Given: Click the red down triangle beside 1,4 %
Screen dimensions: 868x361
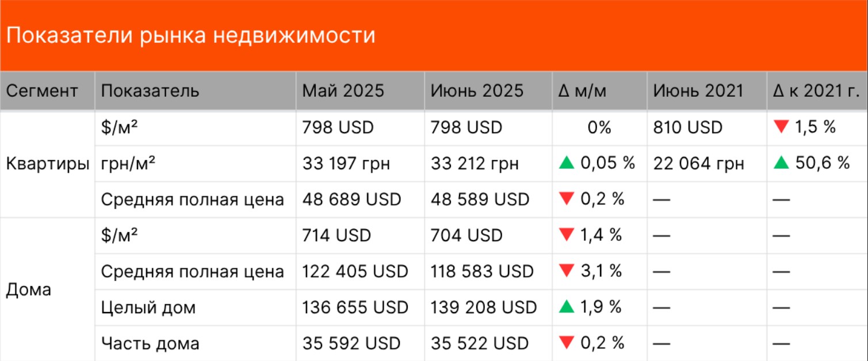Looking at the screenshot, I should coord(567,235).
